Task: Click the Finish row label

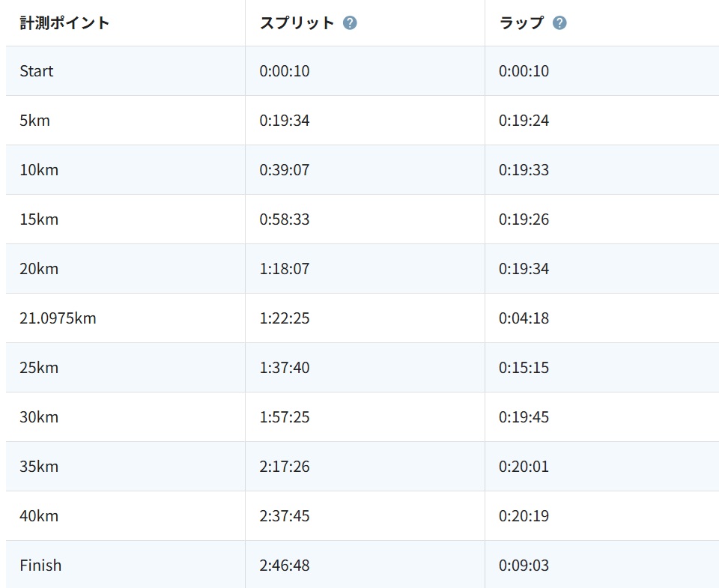Action: tap(40, 566)
